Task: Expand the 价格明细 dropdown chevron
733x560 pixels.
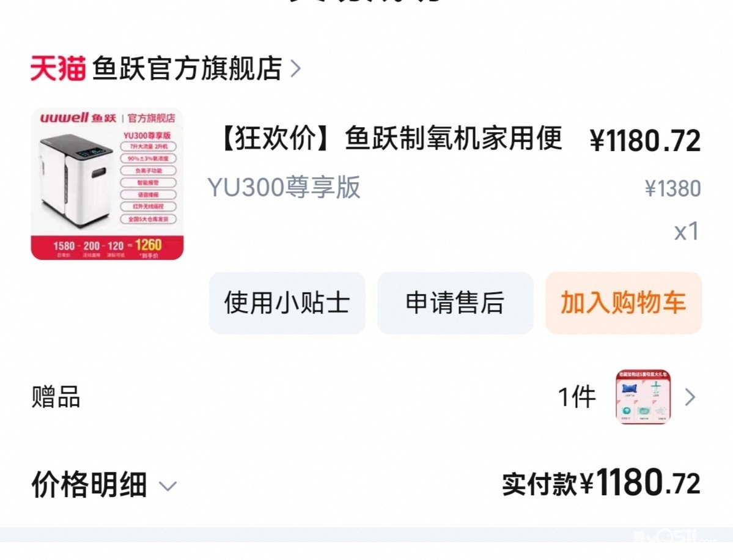Action: (168, 487)
